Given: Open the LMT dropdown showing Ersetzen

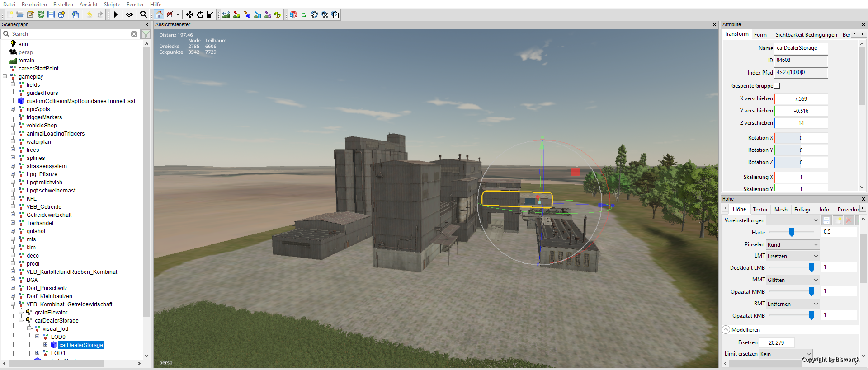Looking at the screenshot, I should tap(793, 256).
